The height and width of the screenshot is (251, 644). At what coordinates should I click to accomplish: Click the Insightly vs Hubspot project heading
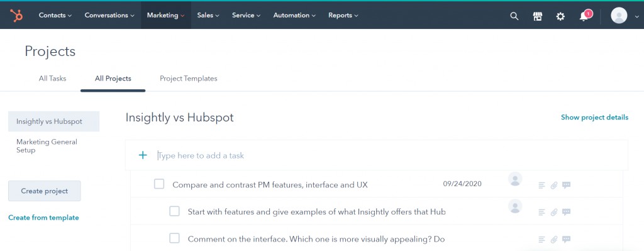click(179, 118)
